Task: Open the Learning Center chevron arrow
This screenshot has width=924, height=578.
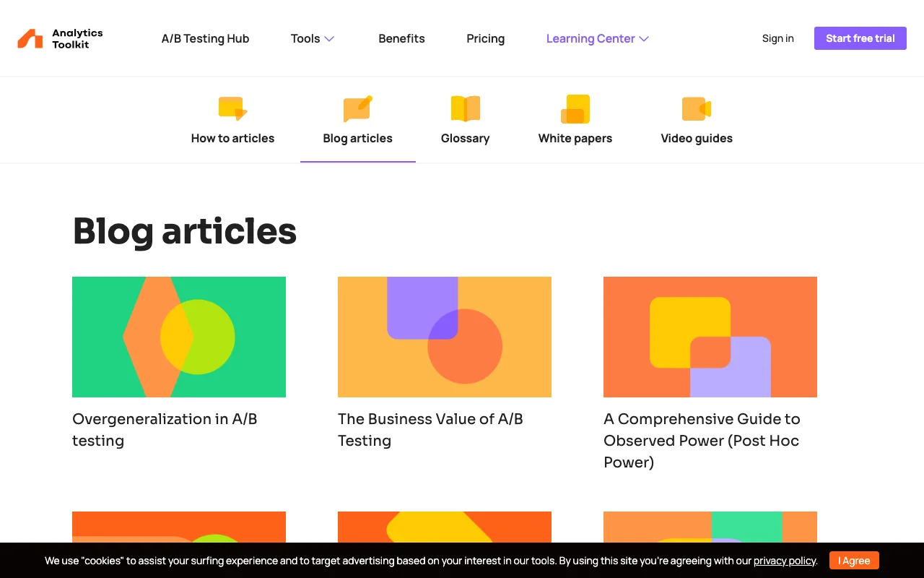Action: (x=645, y=38)
